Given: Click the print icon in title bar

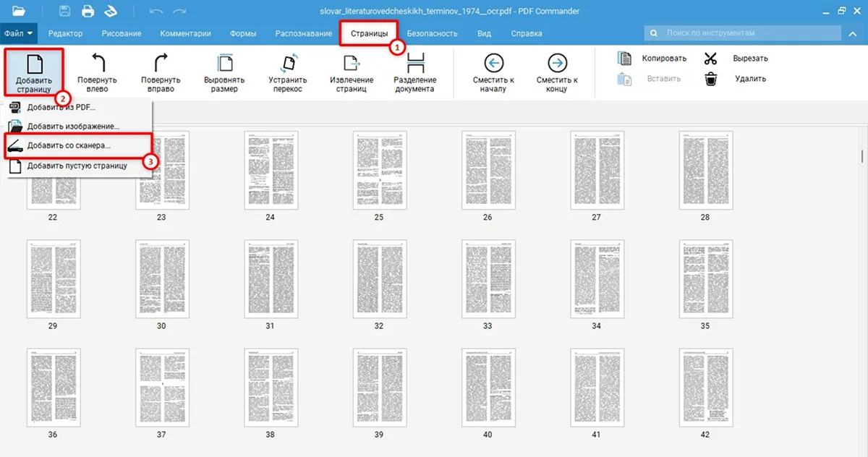Looking at the screenshot, I should (x=88, y=11).
